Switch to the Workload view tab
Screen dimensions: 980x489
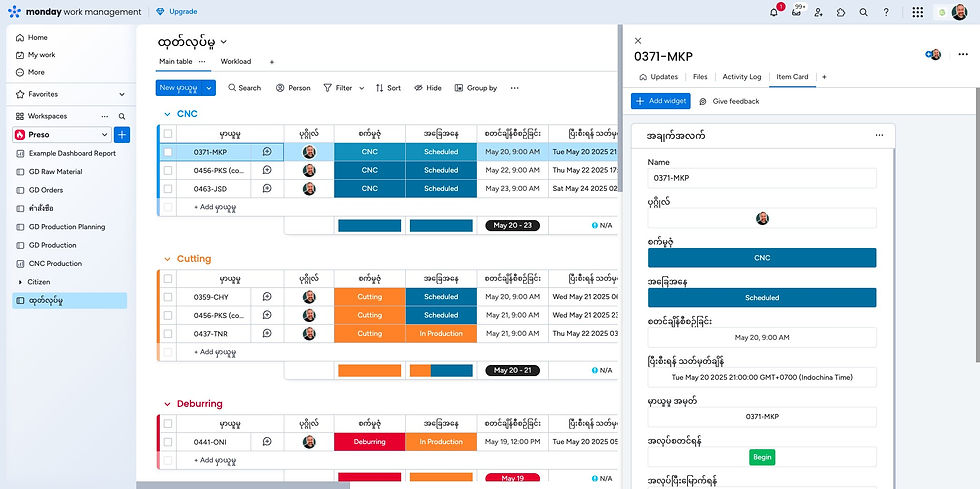236,61
